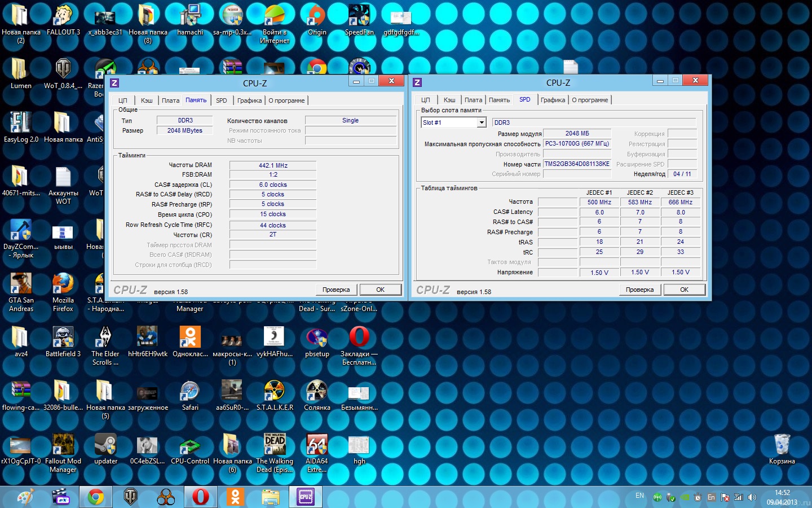Click the Odnoklassniki icon in taskbar

235,497
